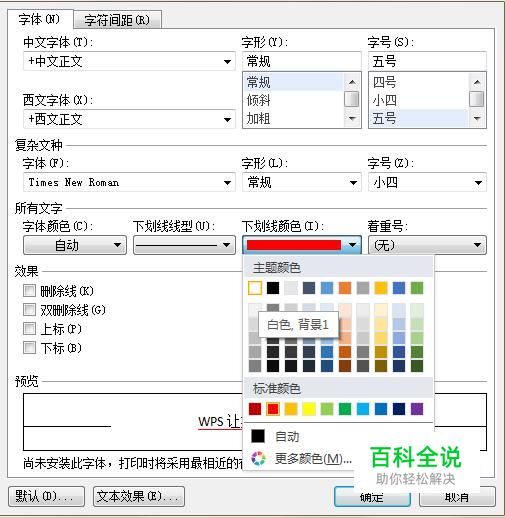The height and width of the screenshot is (518, 505).
Task: Click size list scroll-down arrow
Action: (x=477, y=118)
